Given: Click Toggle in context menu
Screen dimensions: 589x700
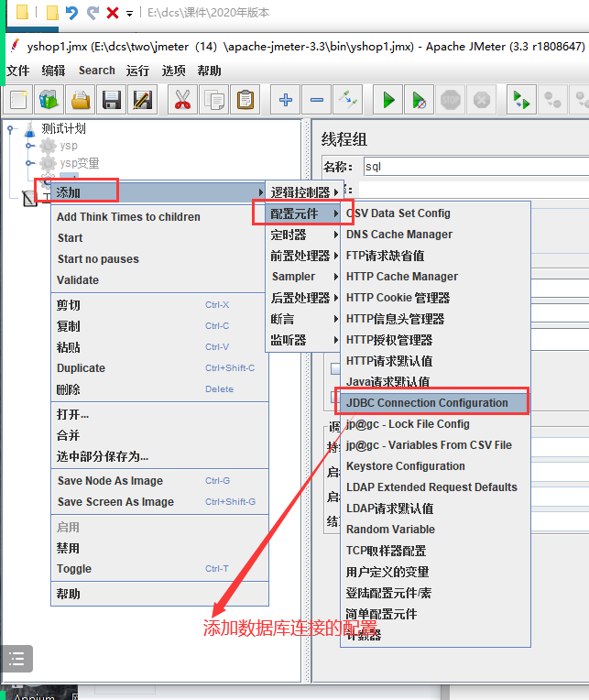Looking at the screenshot, I should point(159,569).
